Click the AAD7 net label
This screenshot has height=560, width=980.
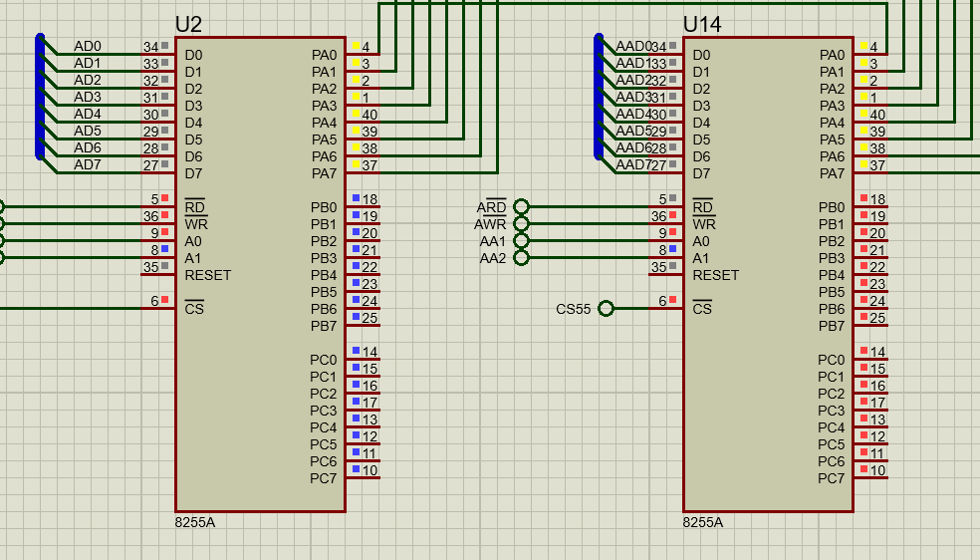click(633, 164)
